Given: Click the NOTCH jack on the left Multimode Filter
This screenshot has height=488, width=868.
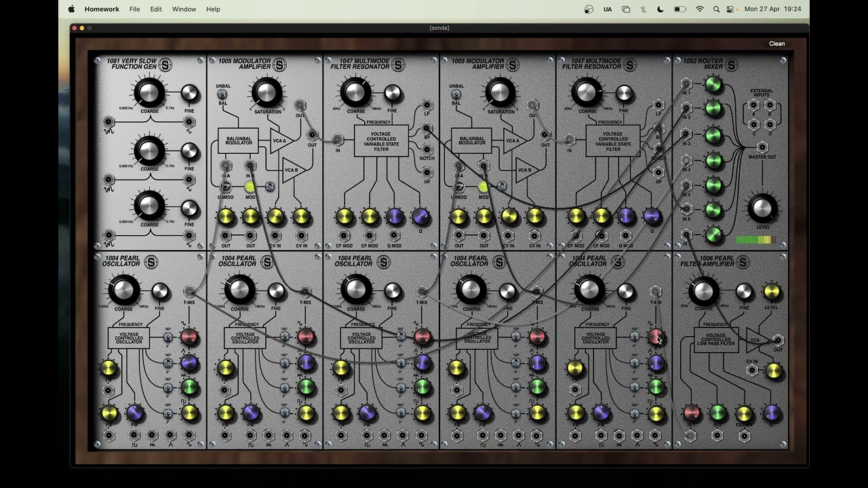Looking at the screenshot, I should pos(427,150).
